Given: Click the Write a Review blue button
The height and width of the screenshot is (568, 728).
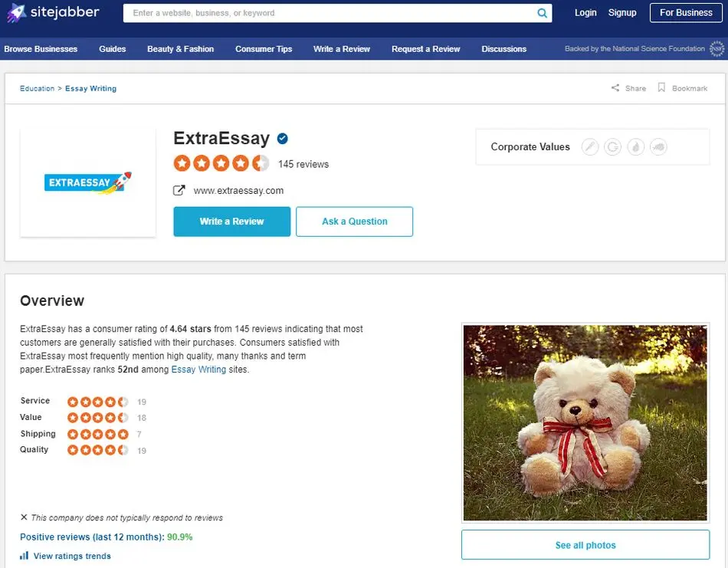Looking at the screenshot, I should (232, 222).
